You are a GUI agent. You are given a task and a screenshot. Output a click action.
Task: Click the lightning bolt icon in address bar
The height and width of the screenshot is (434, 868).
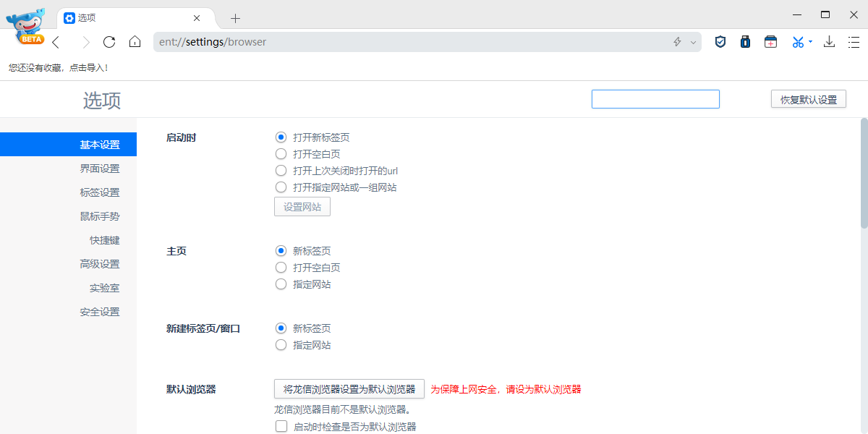tap(676, 42)
